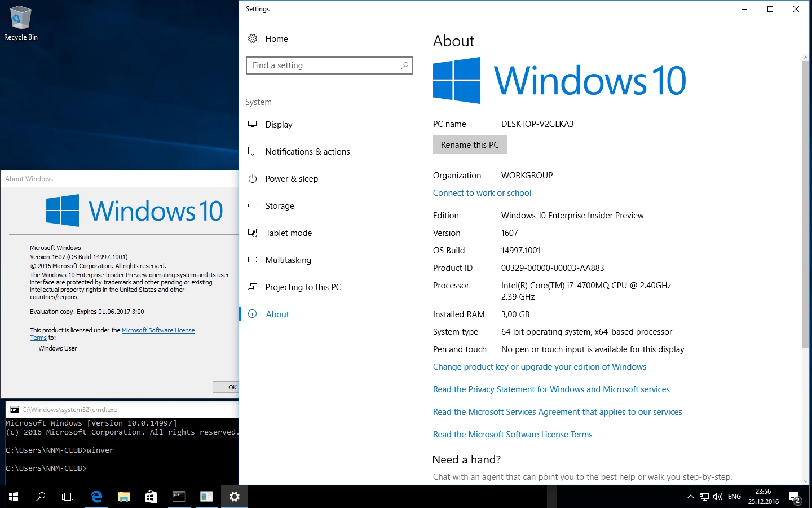
Task: Switch to the winver taskbar icon
Action: (206, 497)
